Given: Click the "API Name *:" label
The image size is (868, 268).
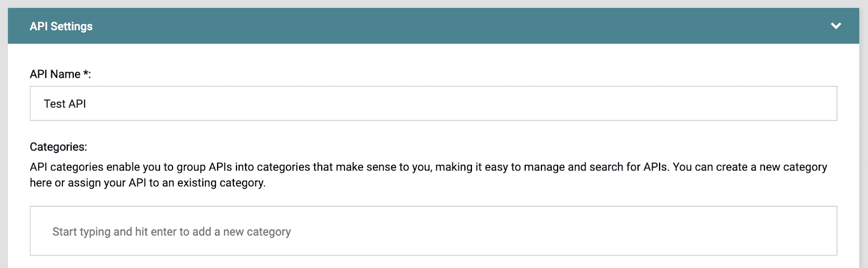Looking at the screenshot, I should pos(60,74).
